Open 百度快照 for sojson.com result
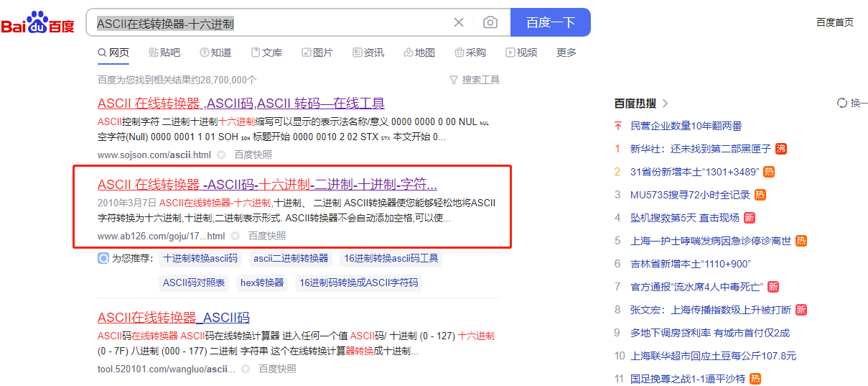The height and width of the screenshot is (386, 868). (x=253, y=155)
